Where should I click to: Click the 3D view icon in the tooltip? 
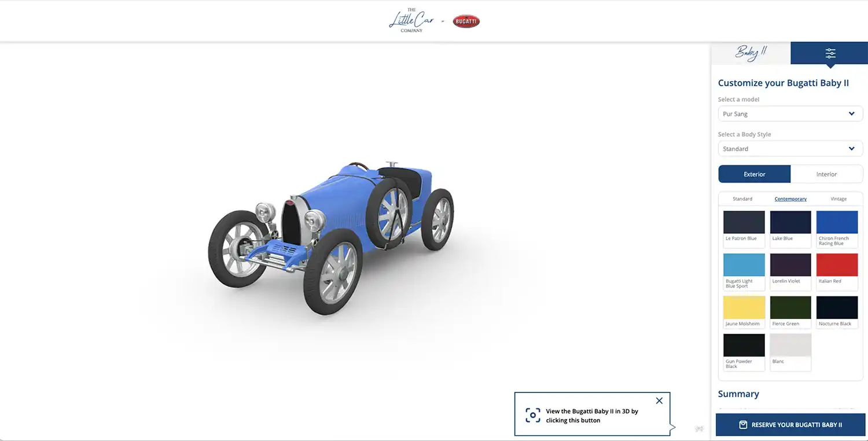click(532, 416)
